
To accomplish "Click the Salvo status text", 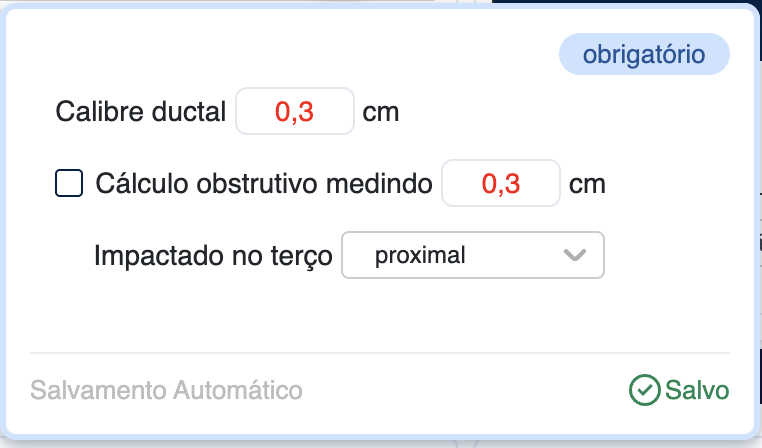I will point(697,390).
